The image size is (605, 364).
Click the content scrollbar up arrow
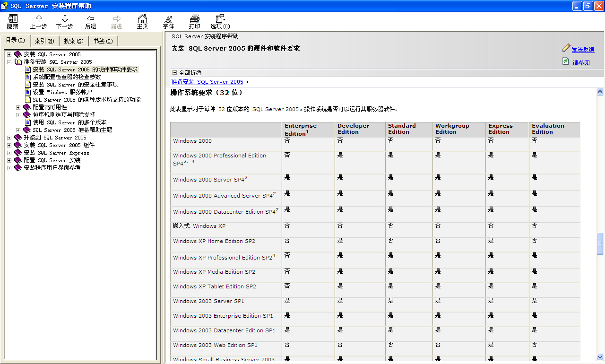pyautogui.click(x=600, y=92)
